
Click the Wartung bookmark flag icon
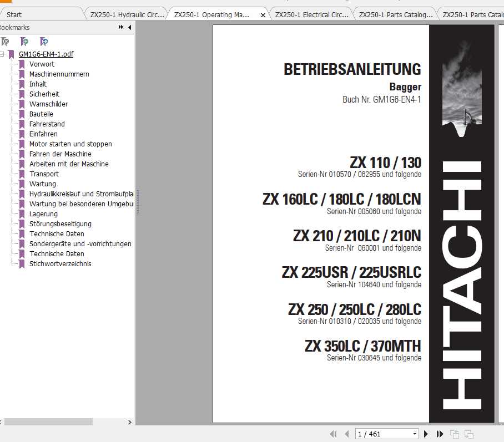(22, 184)
